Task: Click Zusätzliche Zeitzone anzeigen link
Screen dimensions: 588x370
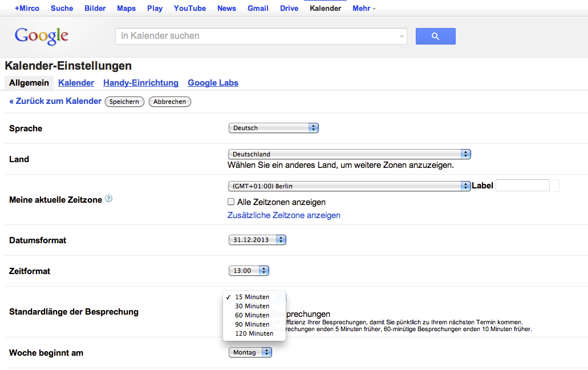Action: tap(284, 215)
